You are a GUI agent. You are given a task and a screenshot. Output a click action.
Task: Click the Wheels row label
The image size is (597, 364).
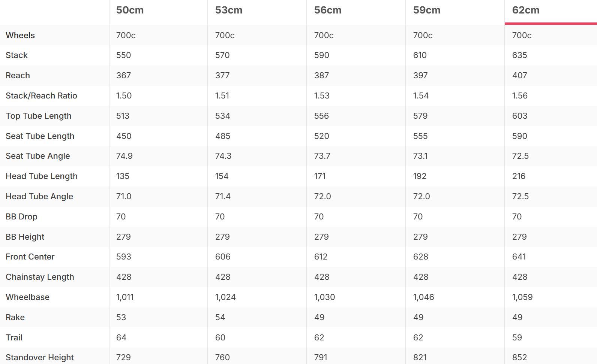click(20, 35)
